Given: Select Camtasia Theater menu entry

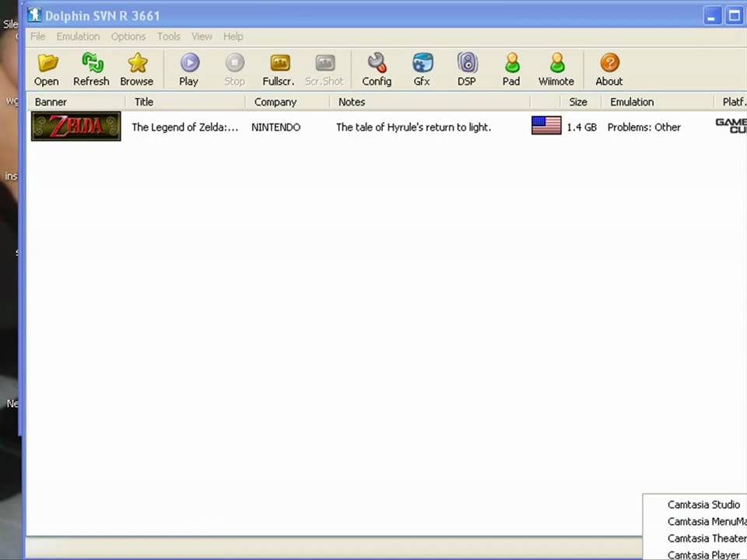Looking at the screenshot, I should point(707,538).
